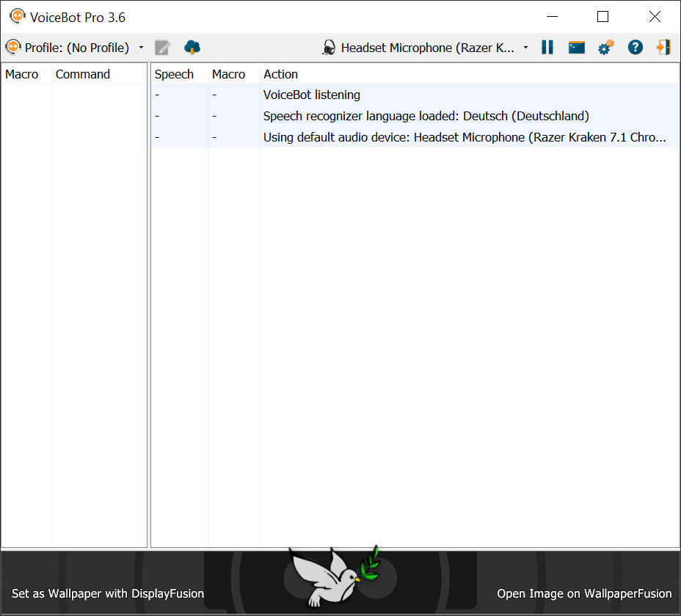
Task: Click the Command column header
Action: 100,74
